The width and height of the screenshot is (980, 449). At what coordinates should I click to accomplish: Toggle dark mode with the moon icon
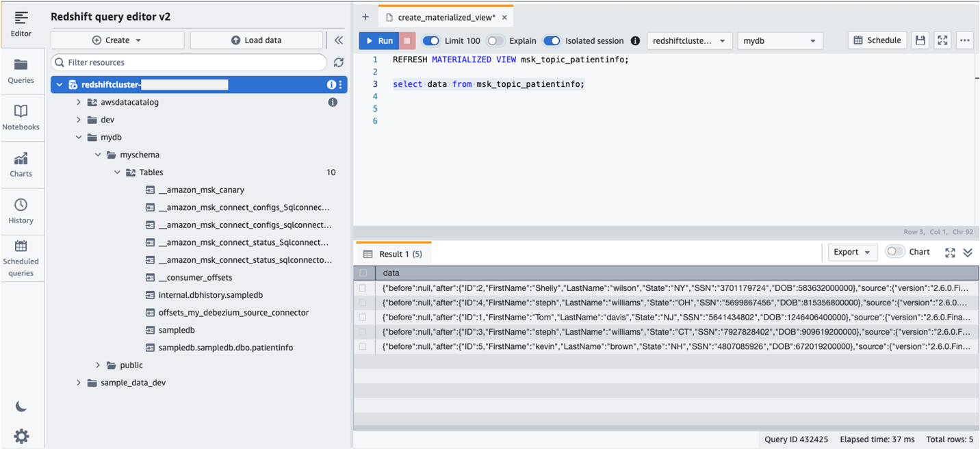point(21,407)
